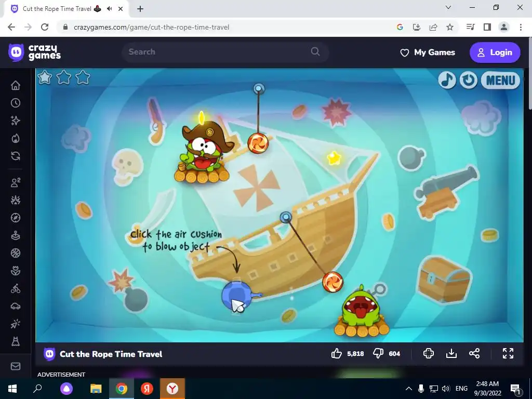The width and height of the screenshot is (532, 399).
Task: Open the Clicker cursor sidebar icon
Action: (x=16, y=324)
